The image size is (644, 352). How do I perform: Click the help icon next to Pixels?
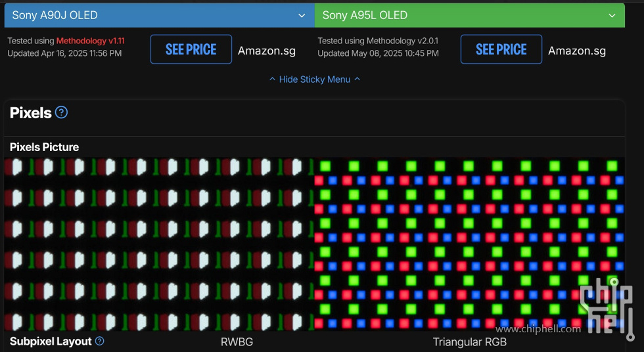tap(61, 112)
